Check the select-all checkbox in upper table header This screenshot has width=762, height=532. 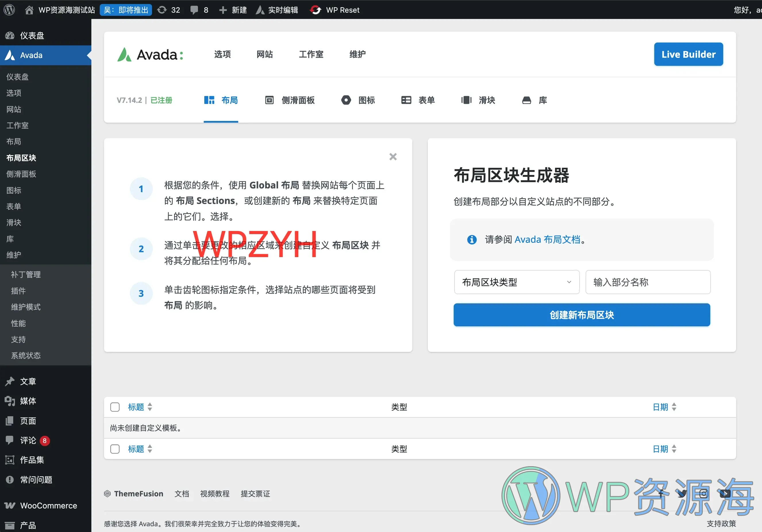pyautogui.click(x=115, y=406)
